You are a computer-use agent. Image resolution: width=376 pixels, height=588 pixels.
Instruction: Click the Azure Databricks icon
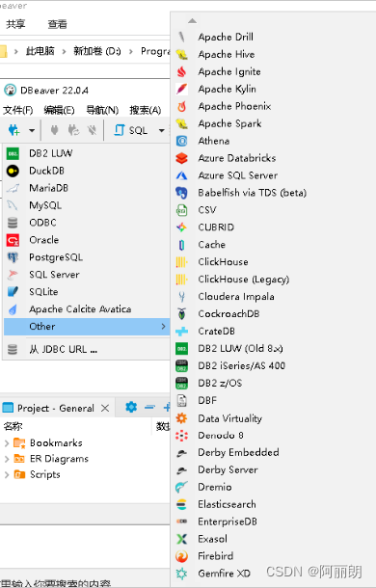click(181, 158)
